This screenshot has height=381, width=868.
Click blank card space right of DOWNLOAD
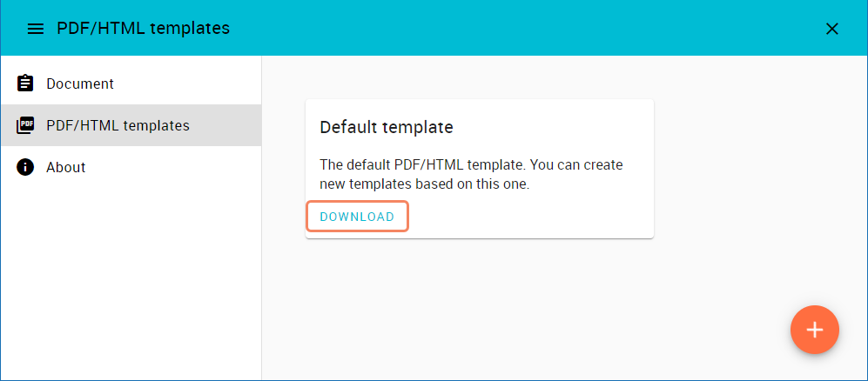[531, 217]
